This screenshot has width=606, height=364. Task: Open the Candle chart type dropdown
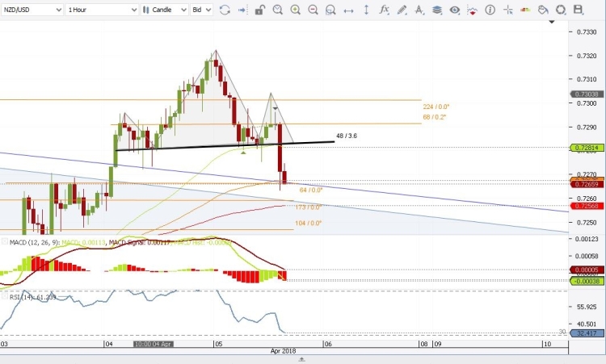click(164, 10)
